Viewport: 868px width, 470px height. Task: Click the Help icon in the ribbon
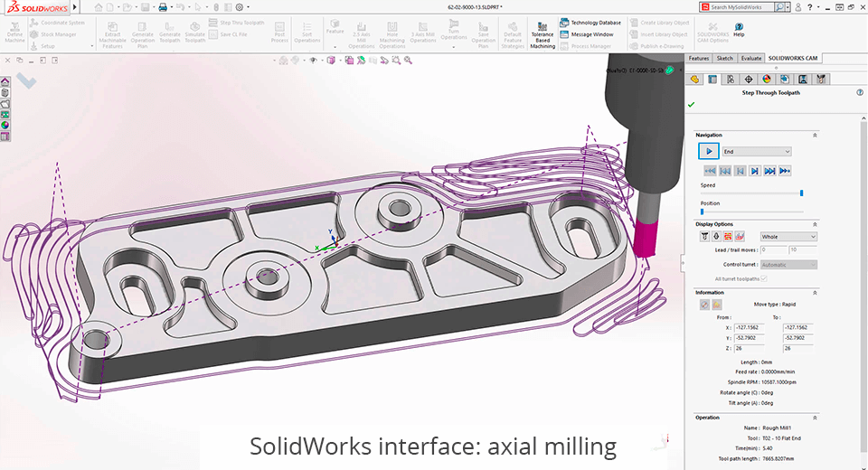[739, 27]
